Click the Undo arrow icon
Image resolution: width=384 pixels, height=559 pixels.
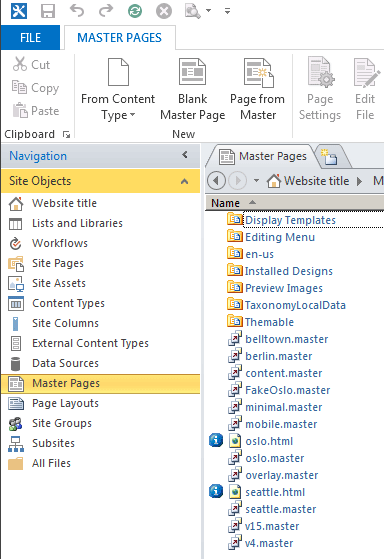pos(77,11)
